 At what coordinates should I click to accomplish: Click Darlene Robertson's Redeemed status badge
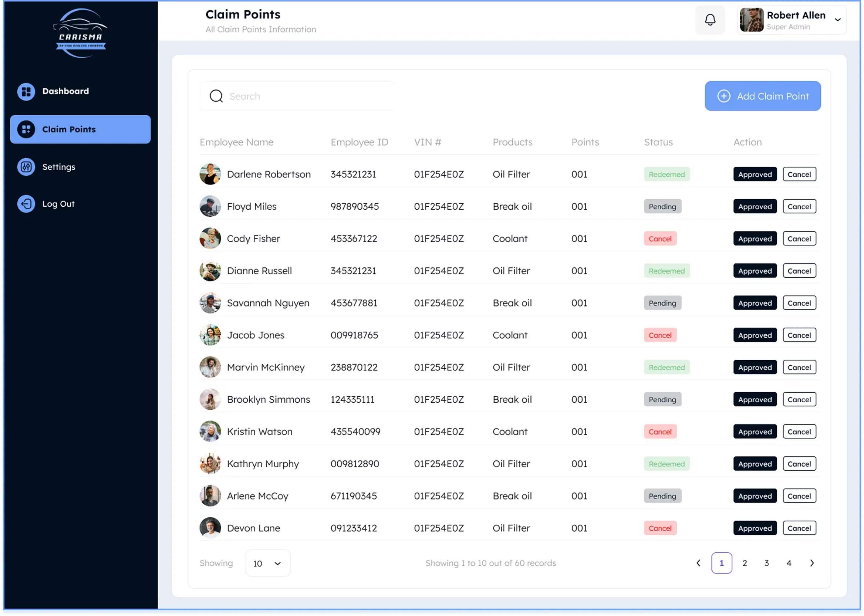[x=667, y=175]
